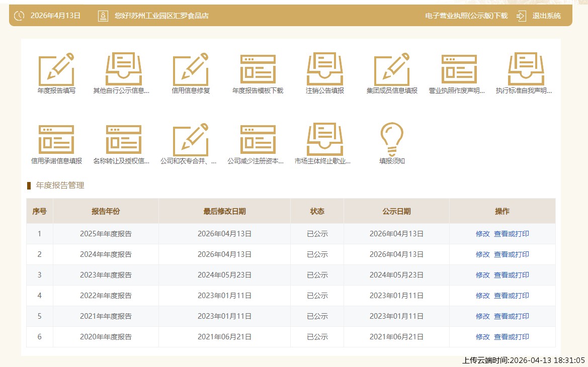
Task: Open 营业执照作废声明 icon
Action: pyautogui.click(x=459, y=69)
